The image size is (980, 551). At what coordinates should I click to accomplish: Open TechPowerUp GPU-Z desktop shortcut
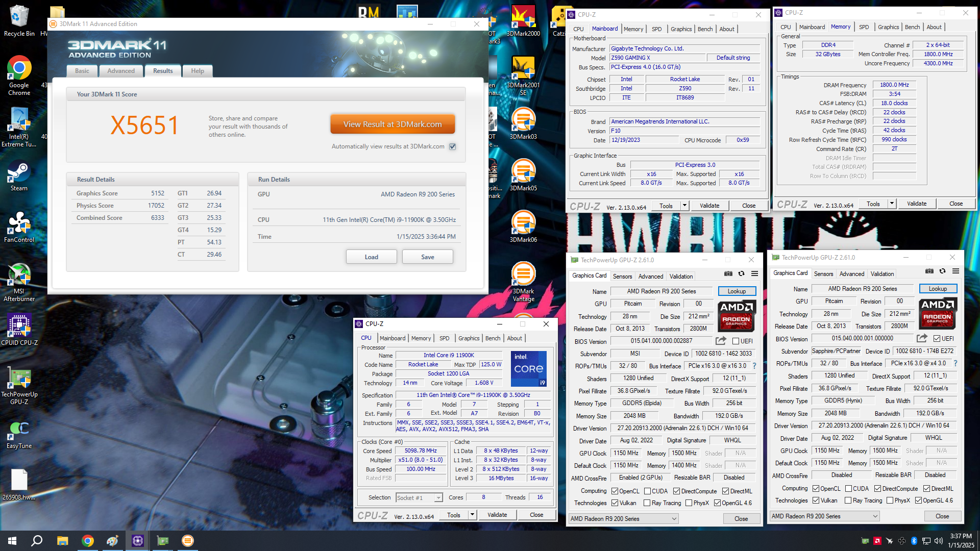[x=19, y=385]
